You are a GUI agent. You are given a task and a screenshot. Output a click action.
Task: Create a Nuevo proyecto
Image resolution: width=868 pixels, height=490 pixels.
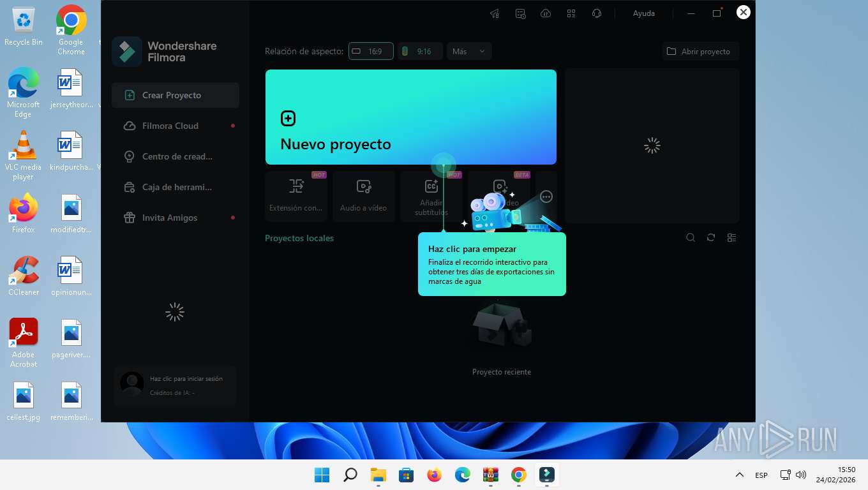tap(411, 117)
